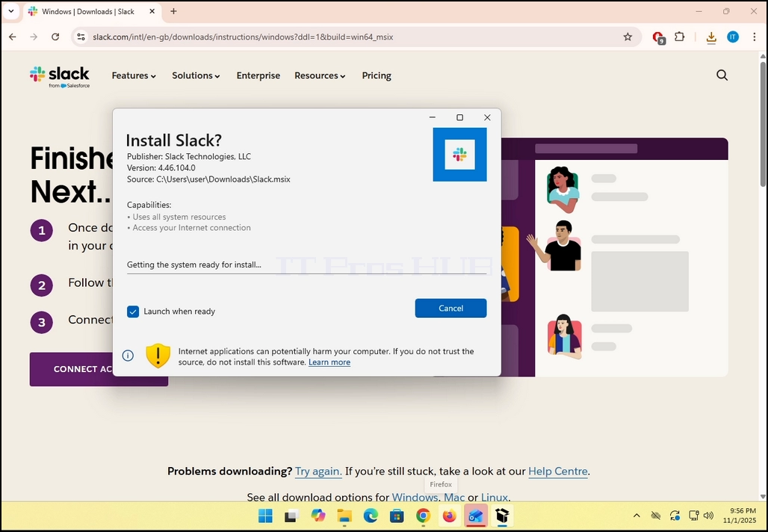Screen dimensions: 768x532
Task: Close the Slack downloads tab
Action: [x=152, y=11]
